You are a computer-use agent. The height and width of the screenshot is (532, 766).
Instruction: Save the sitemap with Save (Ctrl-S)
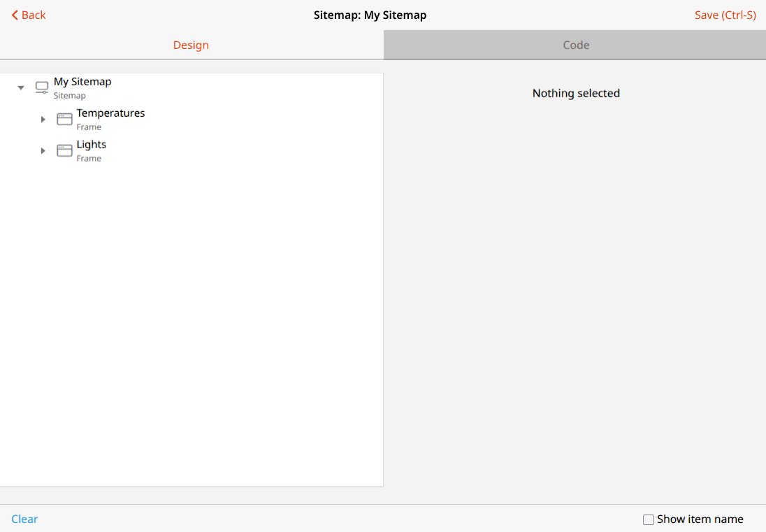pyautogui.click(x=725, y=15)
